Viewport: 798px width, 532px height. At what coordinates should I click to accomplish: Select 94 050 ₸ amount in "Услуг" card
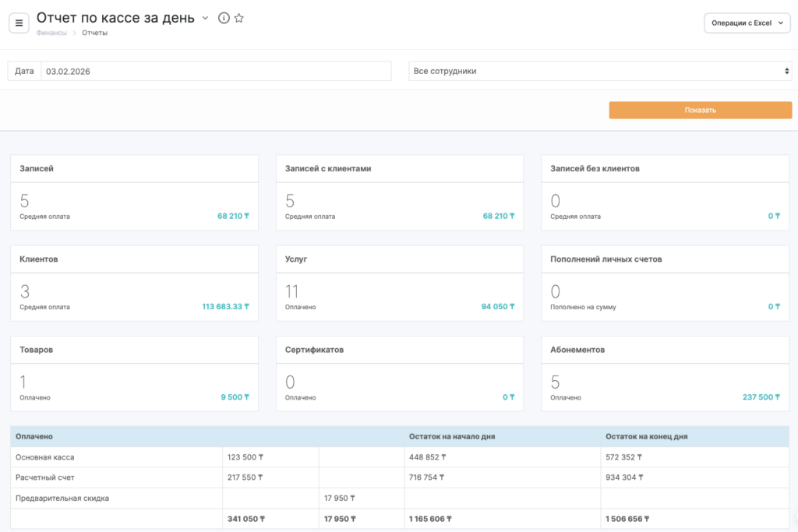click(x=498, y=307)
